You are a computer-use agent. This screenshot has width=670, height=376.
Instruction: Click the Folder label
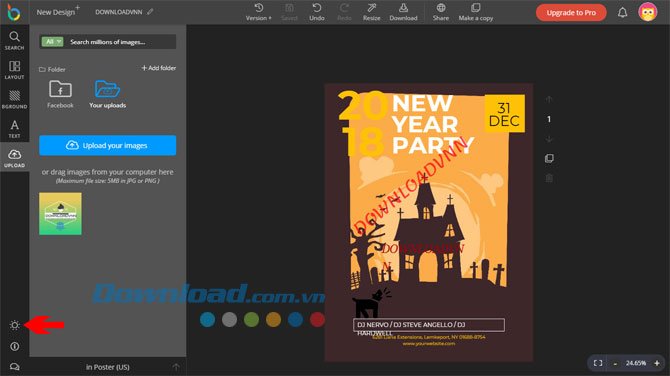[52, 69]
